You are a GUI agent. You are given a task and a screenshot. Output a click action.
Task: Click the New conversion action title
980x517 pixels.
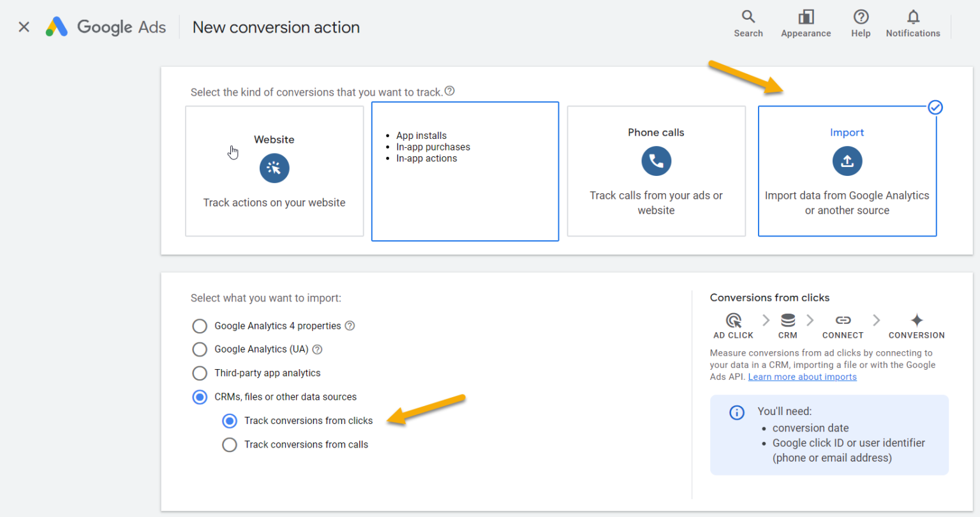coord(276,27)
